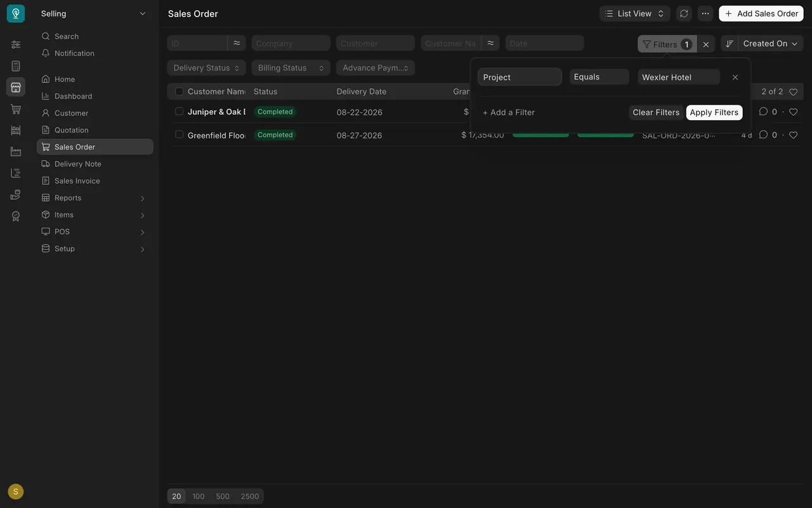Change the Created On sort field
812x508 pixels.
771,44
